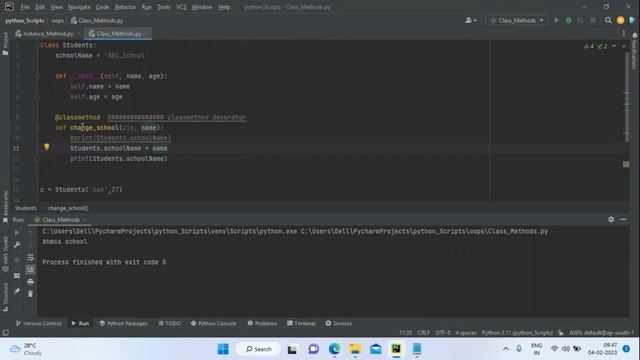Viewport: 640px width, 360px height.
Task: Go to the previous highlighted error arrow
Action: pos(614,46)
